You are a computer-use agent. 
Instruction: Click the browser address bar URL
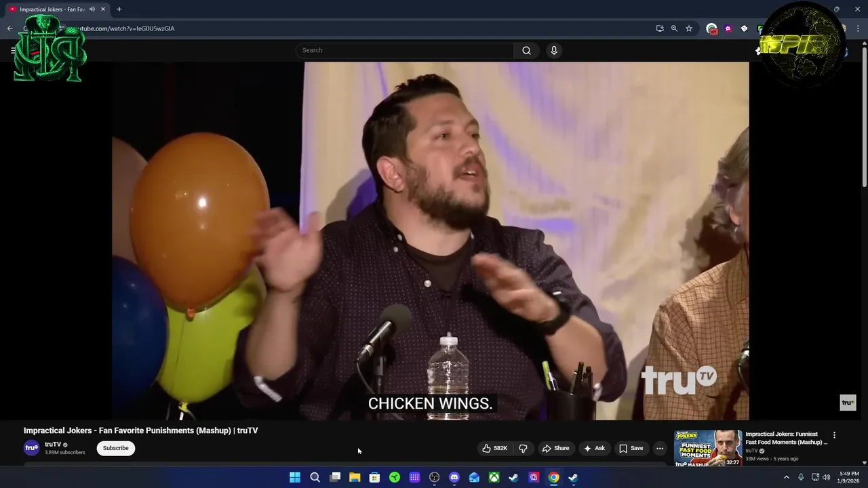coord(122,28)
